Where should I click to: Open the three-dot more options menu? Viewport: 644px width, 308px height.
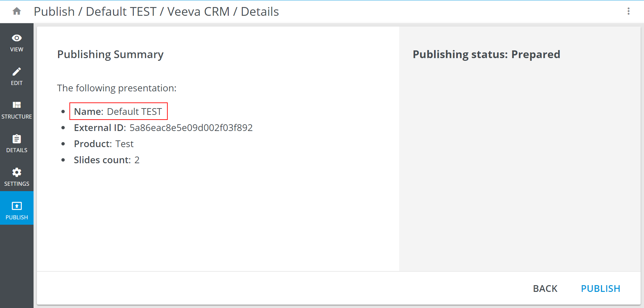(628, 11)
